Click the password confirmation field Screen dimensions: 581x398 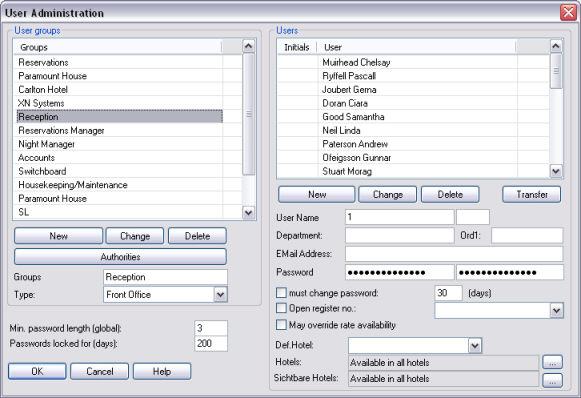510,272
